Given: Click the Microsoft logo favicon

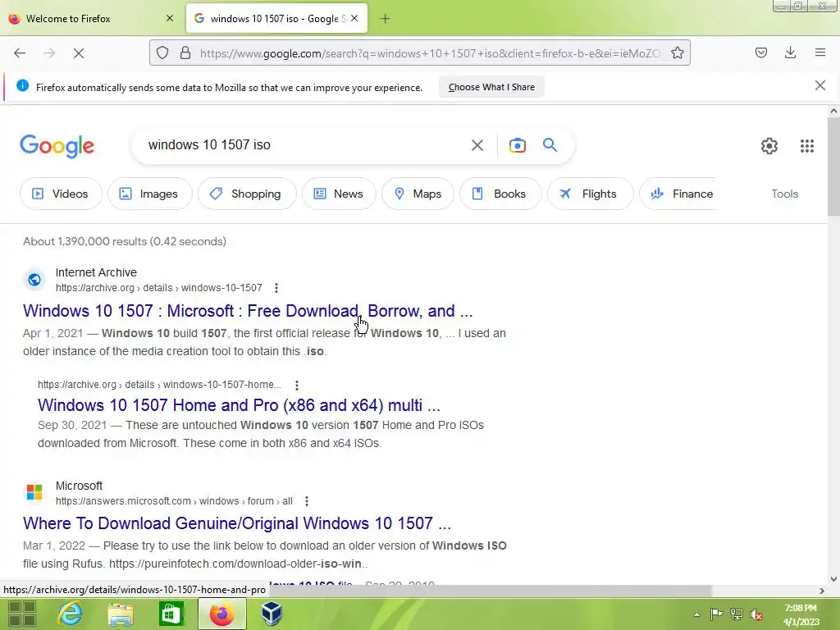Looking at the screenshot, I should tap(34, 492).
